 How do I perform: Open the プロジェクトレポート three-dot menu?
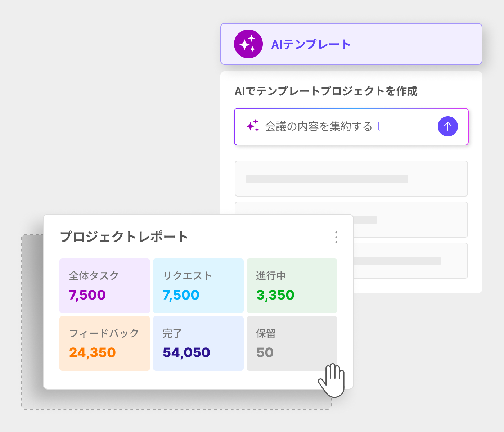tap(336, 237)
